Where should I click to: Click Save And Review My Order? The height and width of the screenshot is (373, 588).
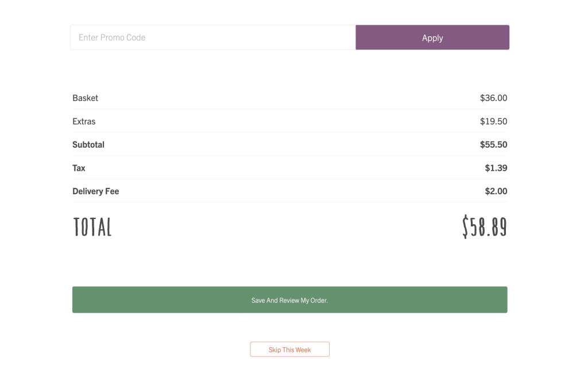coord(289,300)
